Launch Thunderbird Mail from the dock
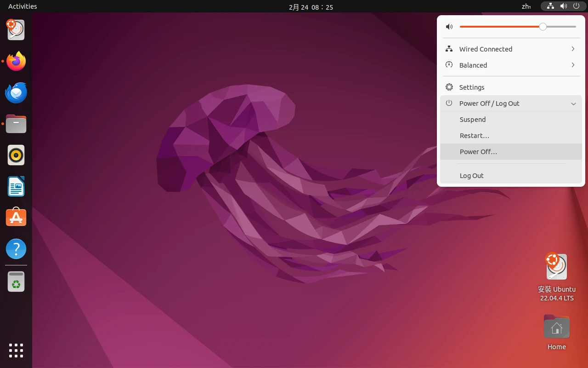The height and width of the screenshot is (368, 588). pos(16,92)
